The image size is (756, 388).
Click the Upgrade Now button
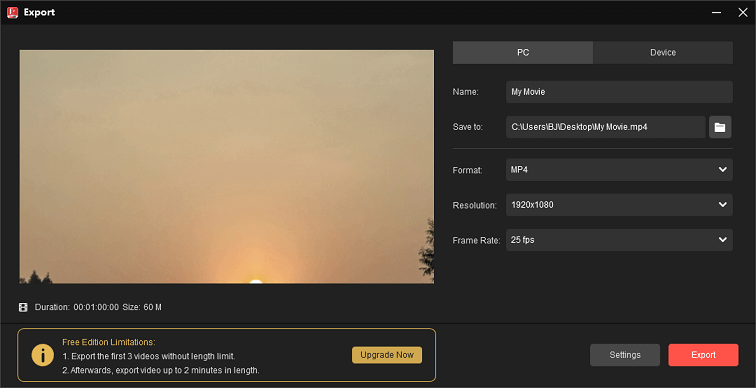click(387, 355)
